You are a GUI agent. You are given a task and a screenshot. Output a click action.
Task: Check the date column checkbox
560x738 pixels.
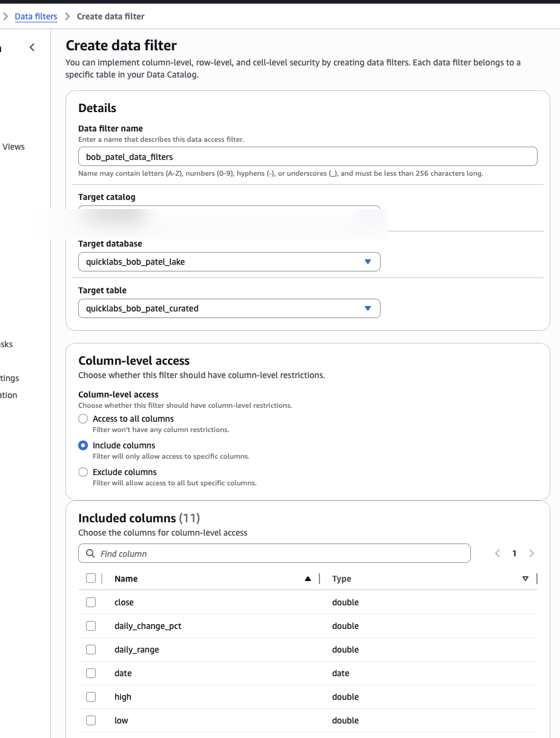click(x=91, y=673)
